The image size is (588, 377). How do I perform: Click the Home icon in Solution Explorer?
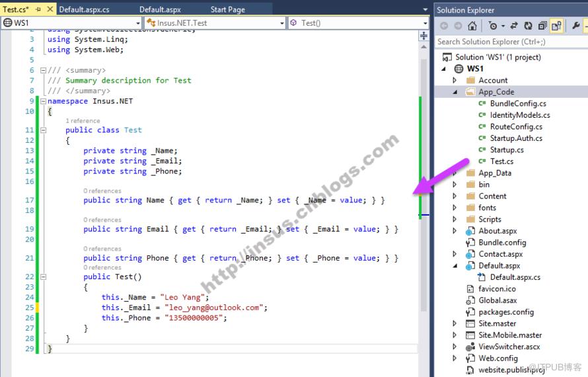point(472,26)
